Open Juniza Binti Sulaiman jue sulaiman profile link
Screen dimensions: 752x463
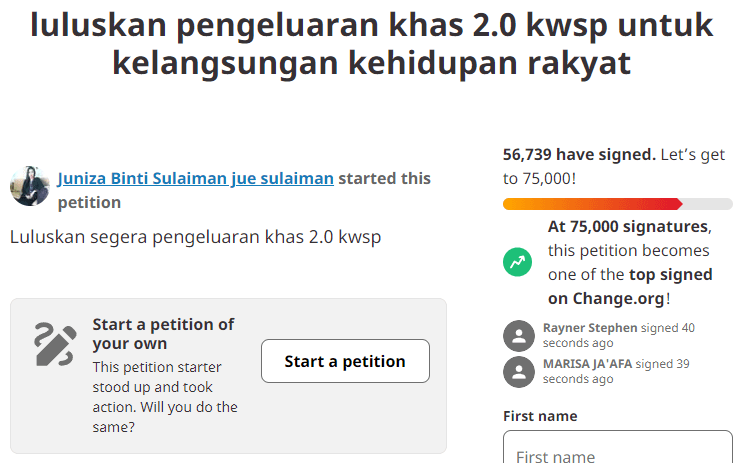point(196,178)
